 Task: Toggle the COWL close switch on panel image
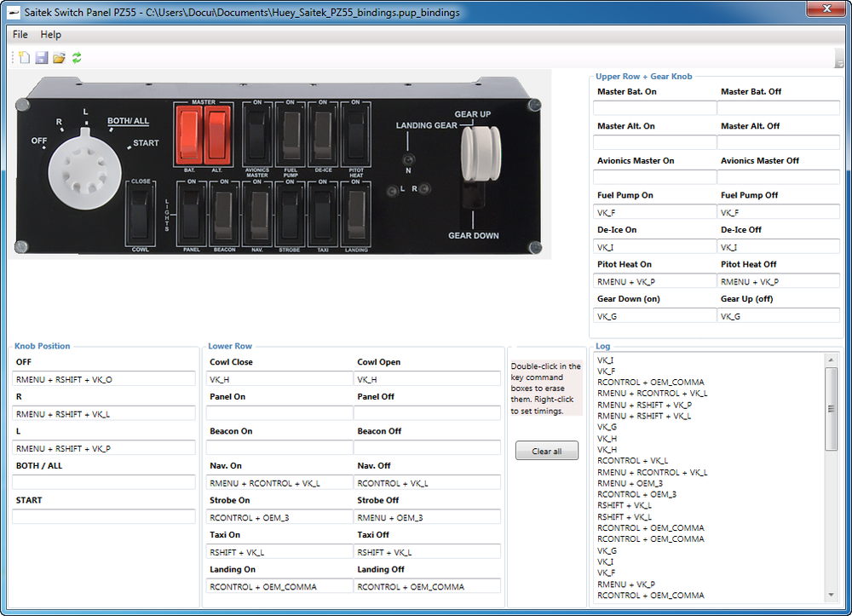[140, 212]
